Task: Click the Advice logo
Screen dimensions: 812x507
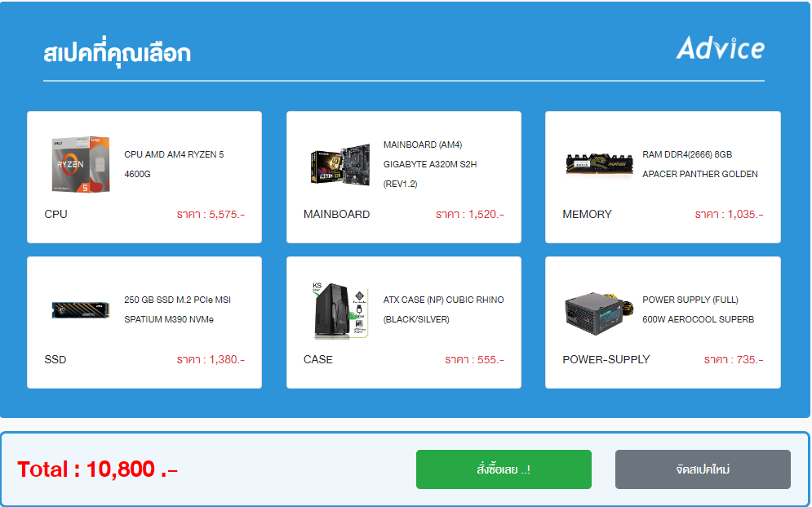Action: point(721,48)
